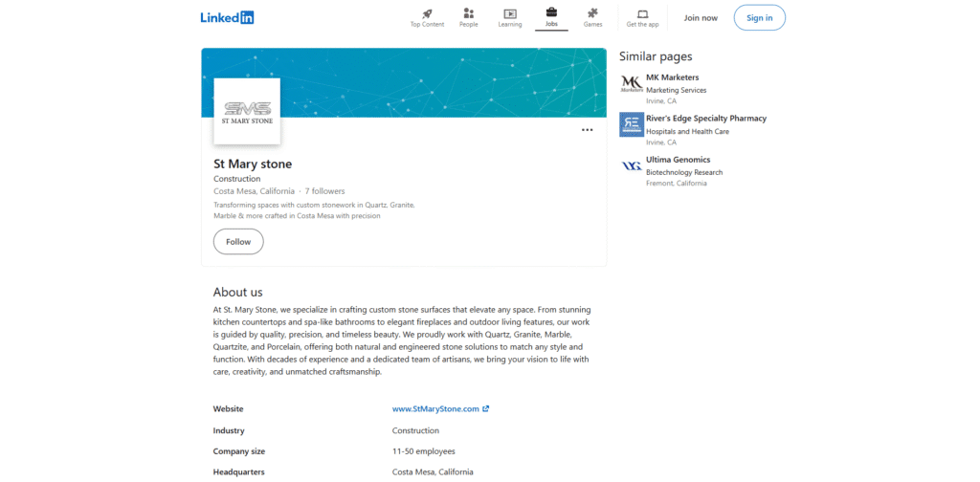The image size is (980, 482).
Task: Click the Join now link
Action: coord(701,17)
